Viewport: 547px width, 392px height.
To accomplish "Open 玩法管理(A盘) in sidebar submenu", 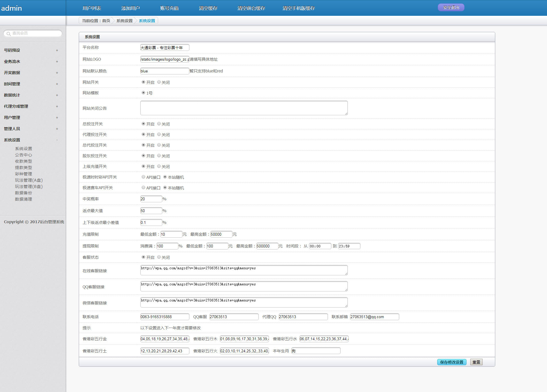I will tap(29, 180).
